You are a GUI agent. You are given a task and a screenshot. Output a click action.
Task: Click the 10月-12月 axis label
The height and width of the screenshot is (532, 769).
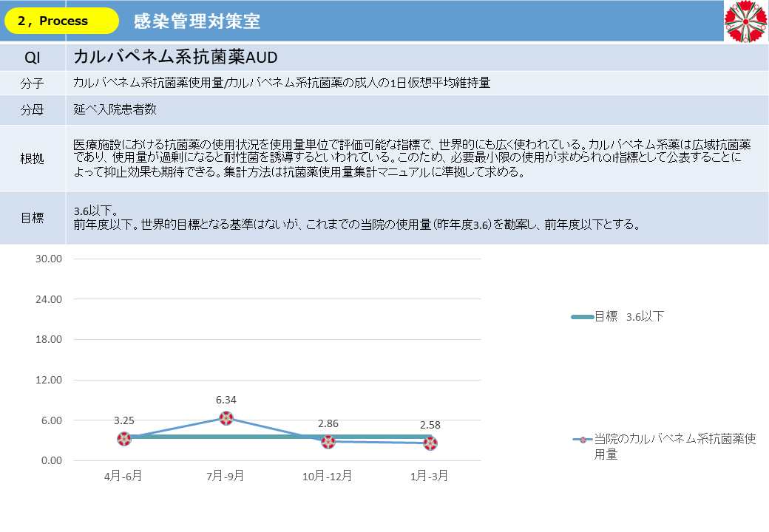coord(327,476)
